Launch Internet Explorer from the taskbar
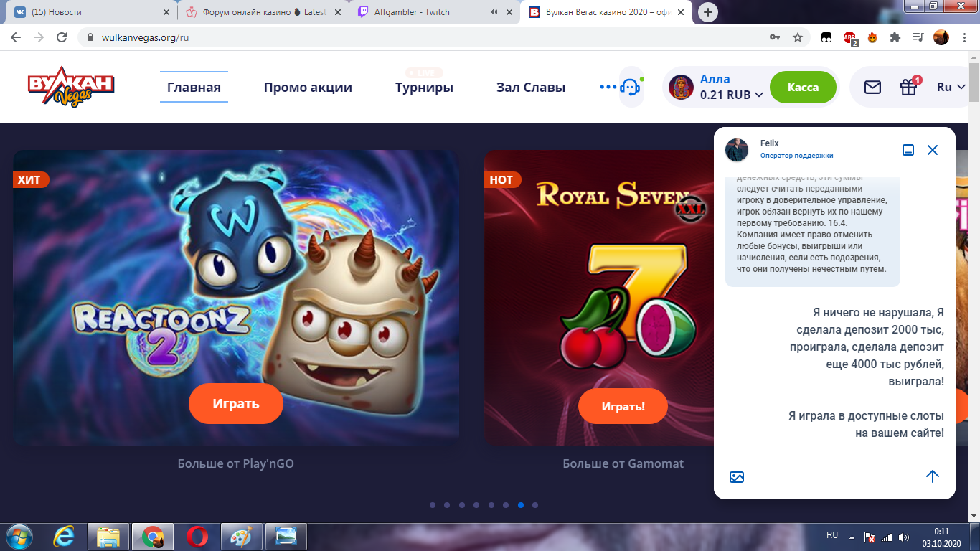This screenshot has height=551, width=980. [65, 537]
